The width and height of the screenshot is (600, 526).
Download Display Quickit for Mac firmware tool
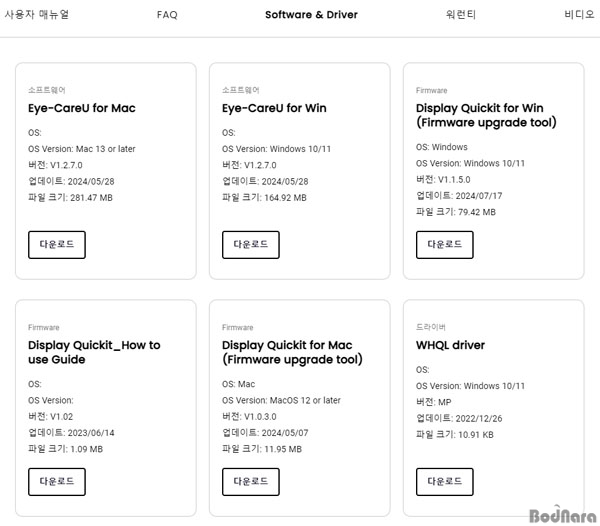click(x=251, y=482)
